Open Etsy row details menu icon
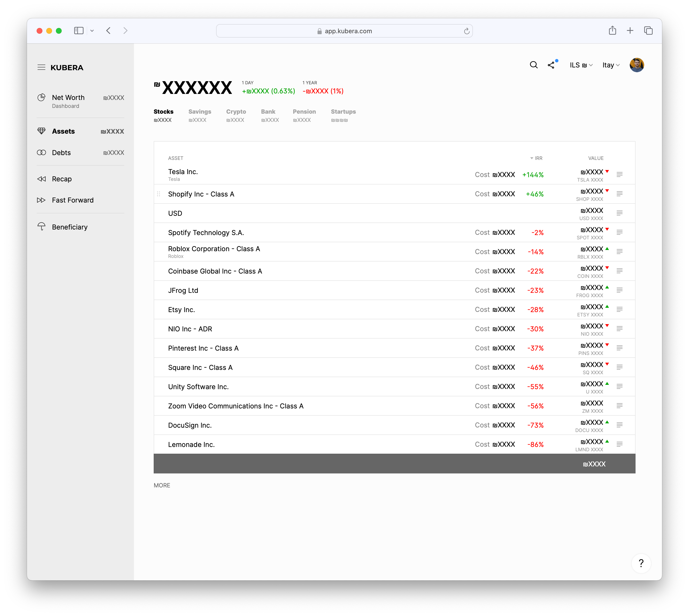 (619, 309)
